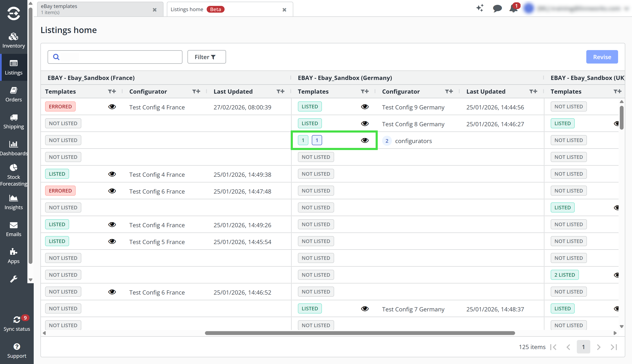Close the eBay templates tab
This screenshot has height=364, width=632.
click(155, 10)
